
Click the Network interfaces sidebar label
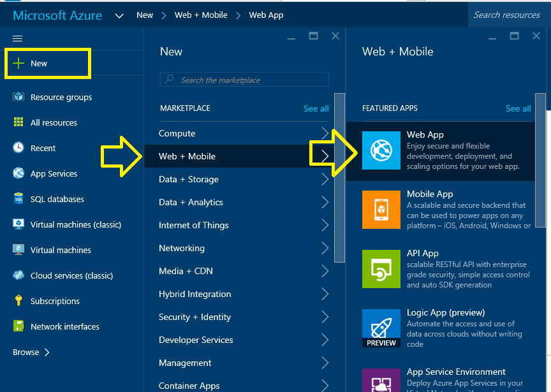pyautogui.click(x=65, y=326)
